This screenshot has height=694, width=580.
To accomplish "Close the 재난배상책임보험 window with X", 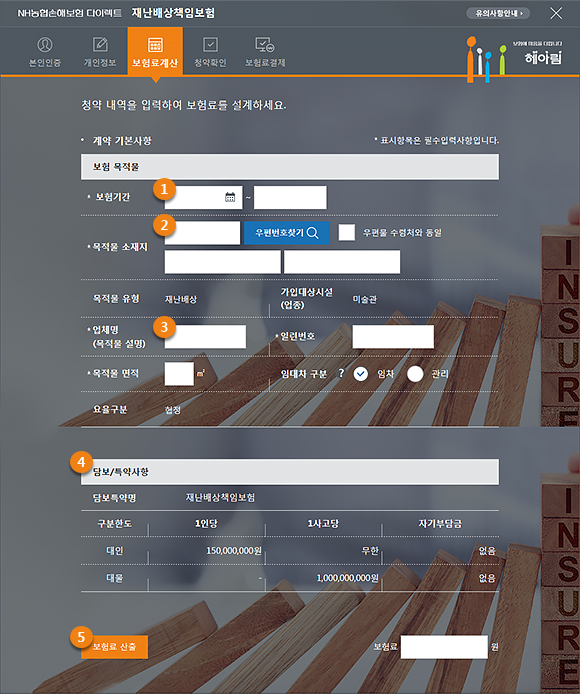I will 556,13.
